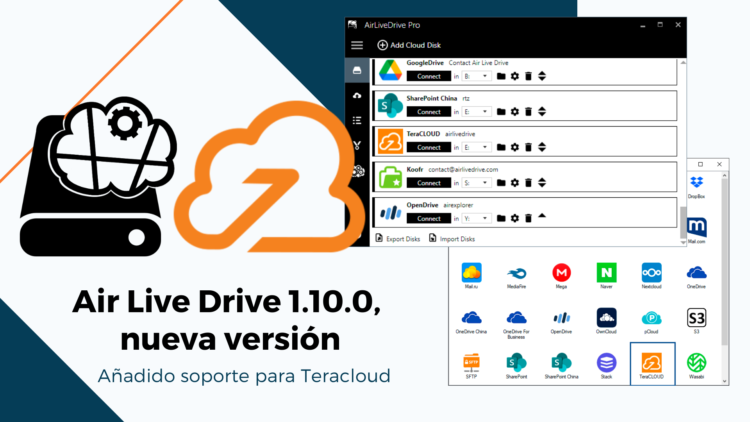Viewport: 750px width, 422px height.
Task: Choose the TeraCLOUD provider icon
Action: coord(652,366)
